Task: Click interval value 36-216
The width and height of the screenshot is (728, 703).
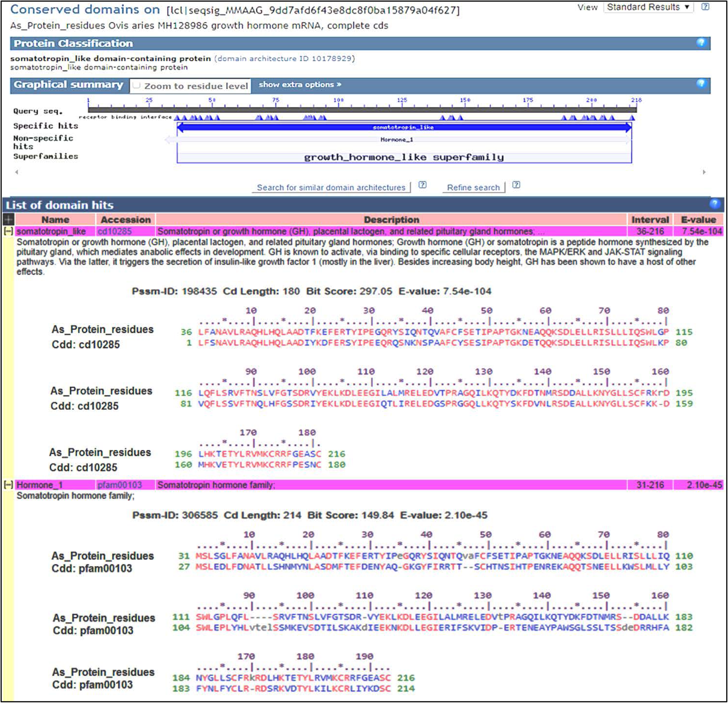Action: (650, 231)
